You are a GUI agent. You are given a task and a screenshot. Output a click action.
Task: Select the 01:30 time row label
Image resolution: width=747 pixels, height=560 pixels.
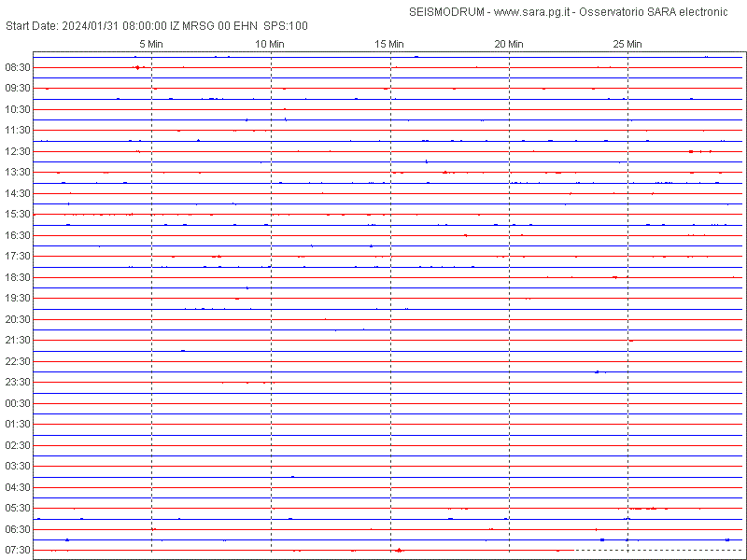pos(18,425)
